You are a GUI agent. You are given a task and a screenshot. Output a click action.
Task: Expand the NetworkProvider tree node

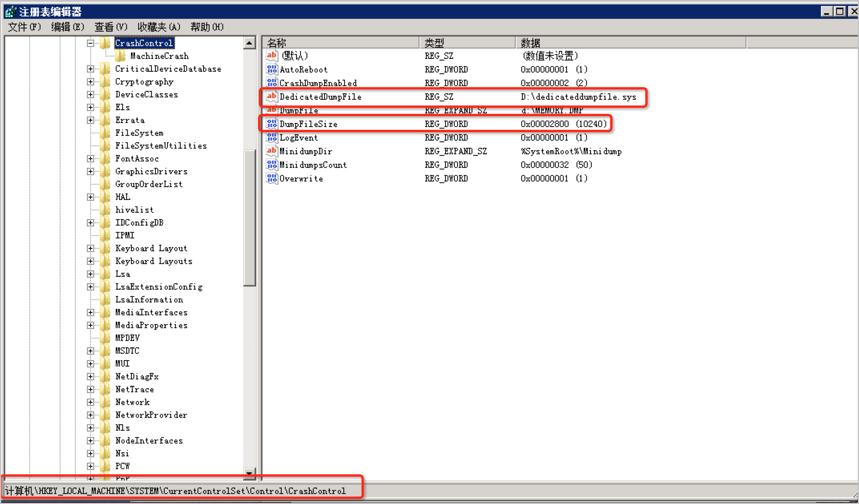point(91,415)
